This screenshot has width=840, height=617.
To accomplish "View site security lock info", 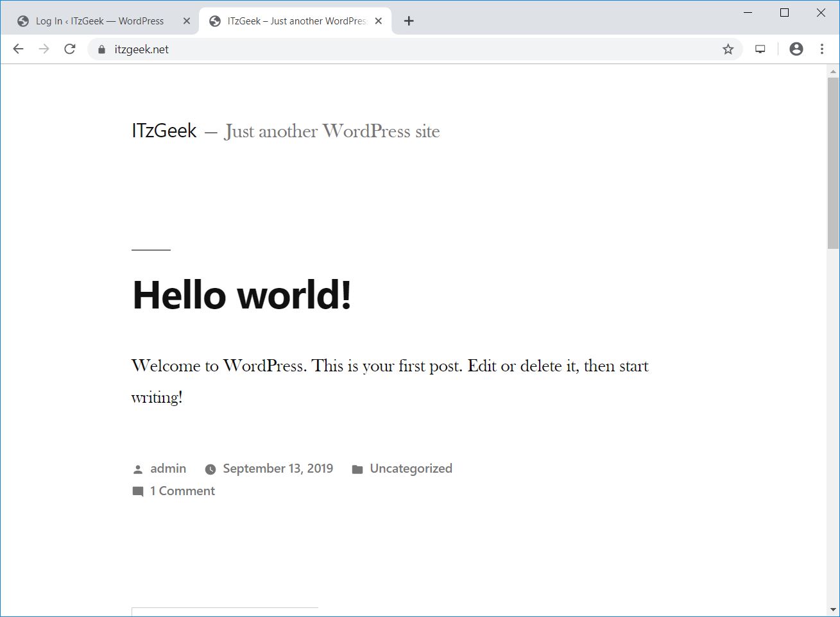I will click(x=101, y=49).
